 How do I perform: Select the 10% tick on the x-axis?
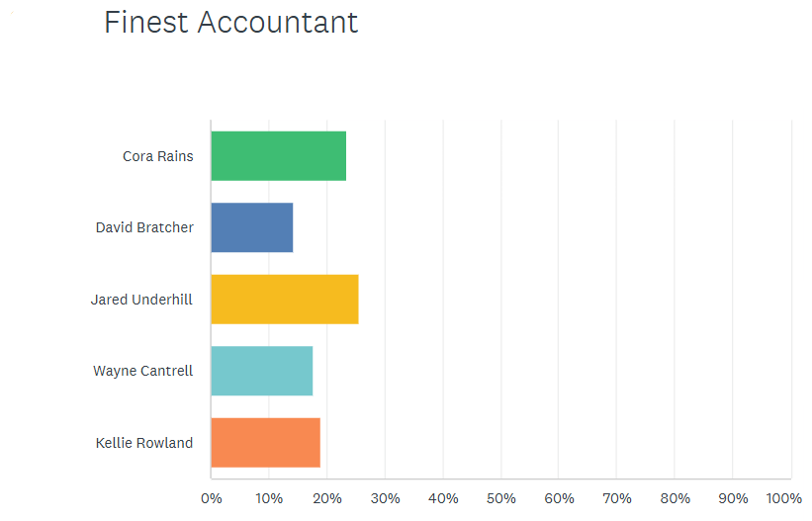coord(269,498)
